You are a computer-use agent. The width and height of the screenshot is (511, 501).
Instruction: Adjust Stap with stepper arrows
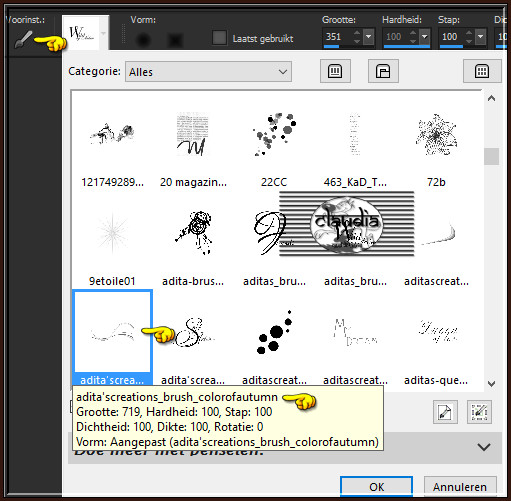pyautogui.click(x=469, y=37)
